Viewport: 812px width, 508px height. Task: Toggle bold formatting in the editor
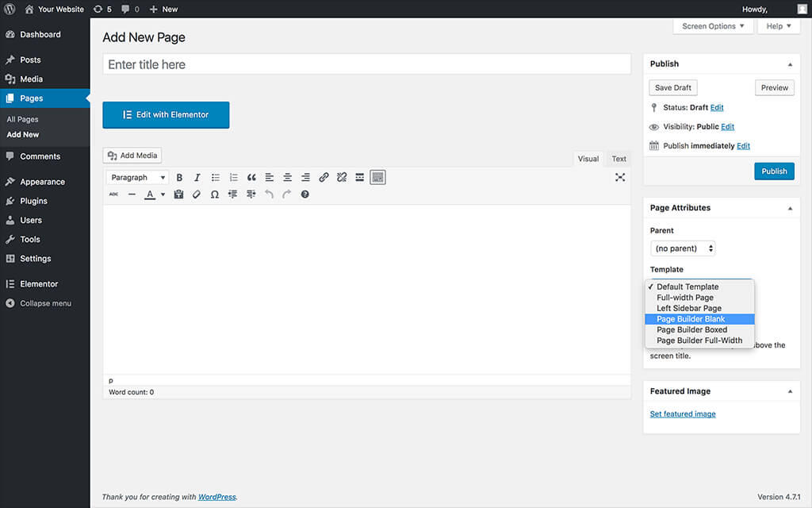coord(179,177)
